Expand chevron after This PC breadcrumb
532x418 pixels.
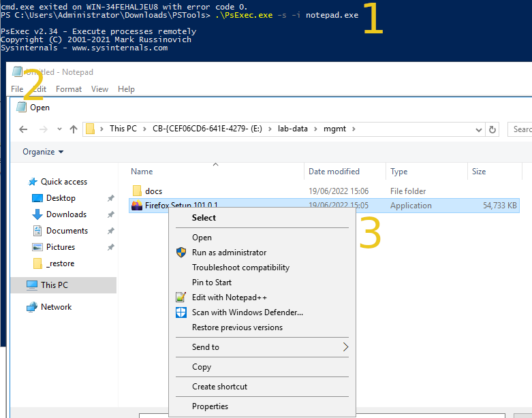144,129
